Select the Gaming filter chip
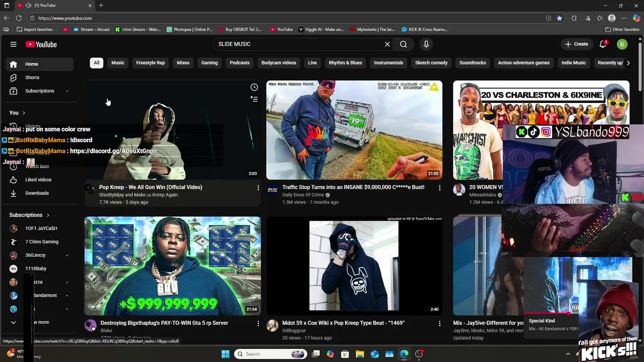This screenshot has height=362, width=644. pos(209,63)
